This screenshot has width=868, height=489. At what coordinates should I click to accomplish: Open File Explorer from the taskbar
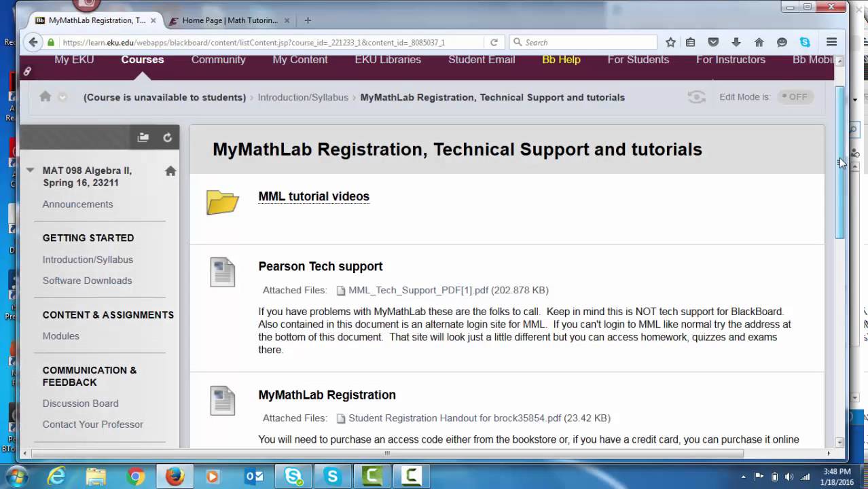pyautogui.click(x=96, y=477)
